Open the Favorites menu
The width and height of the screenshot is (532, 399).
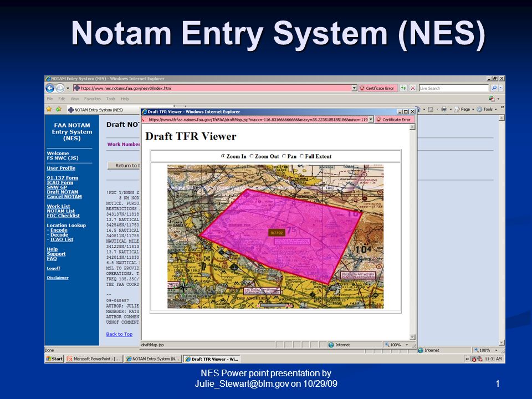pyautogui.click(x=93, y=99)
